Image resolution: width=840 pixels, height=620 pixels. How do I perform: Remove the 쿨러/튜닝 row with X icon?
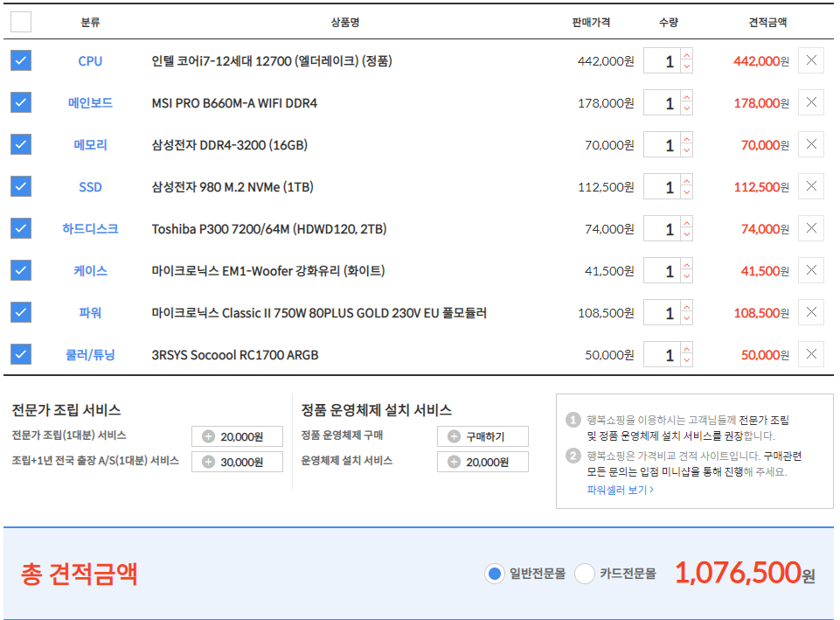811,354
